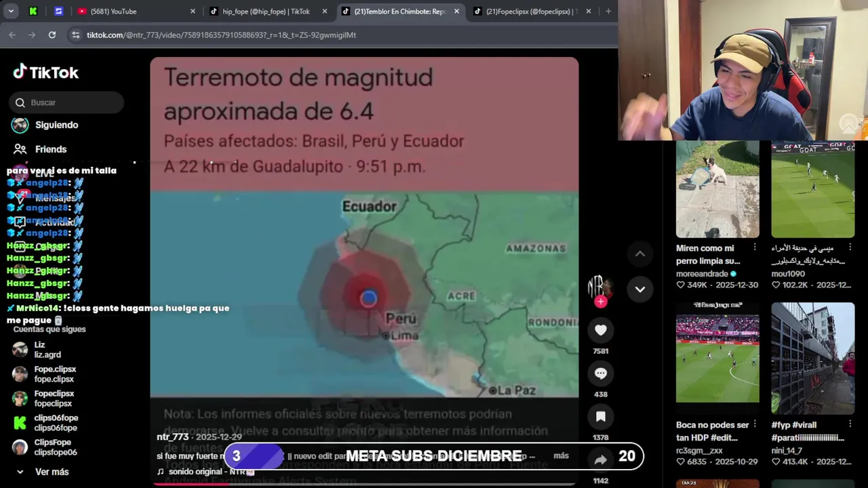Close the Fopeclipsx TikTok tab
Viewport: 868px width, 488px height.
588,12
